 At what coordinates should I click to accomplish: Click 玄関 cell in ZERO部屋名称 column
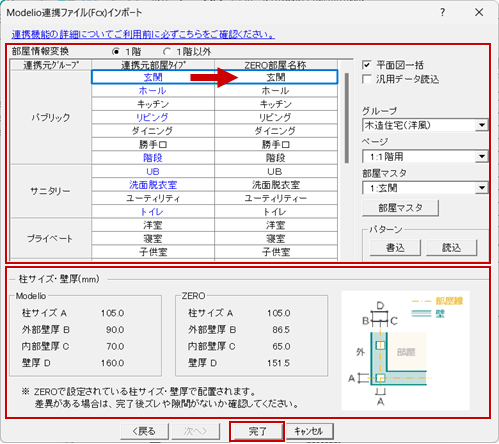(276, 77)
